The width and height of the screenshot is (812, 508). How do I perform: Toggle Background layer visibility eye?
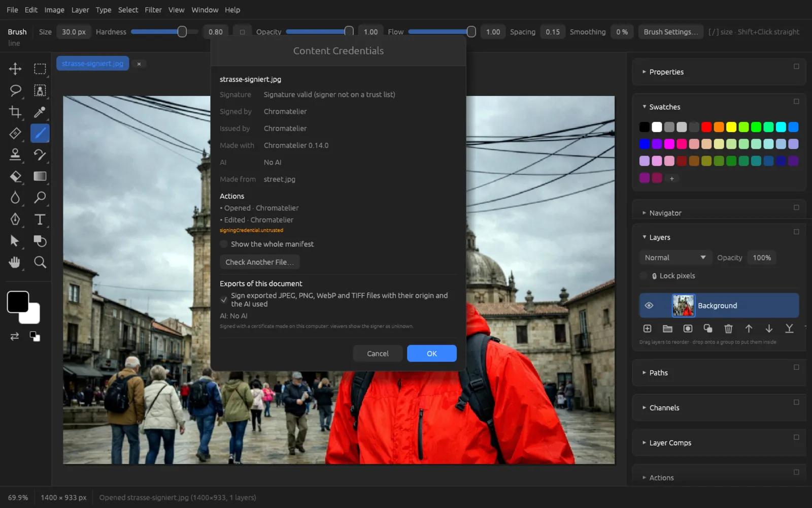point(649,305)
